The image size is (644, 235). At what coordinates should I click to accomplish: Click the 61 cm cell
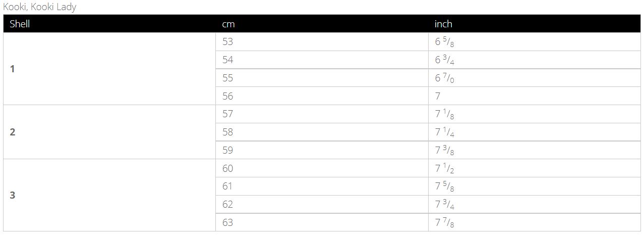228,186
